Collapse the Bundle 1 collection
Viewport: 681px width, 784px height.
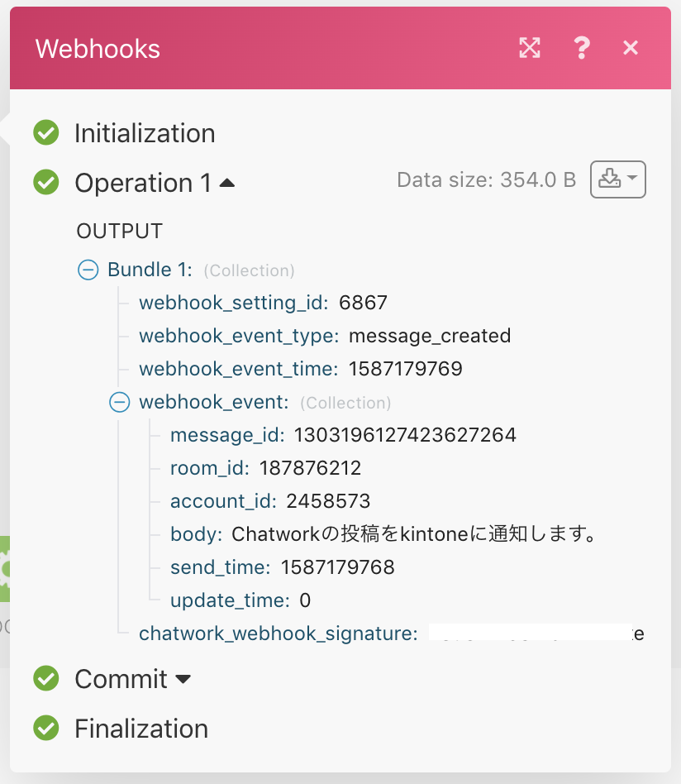coord(88,270)
